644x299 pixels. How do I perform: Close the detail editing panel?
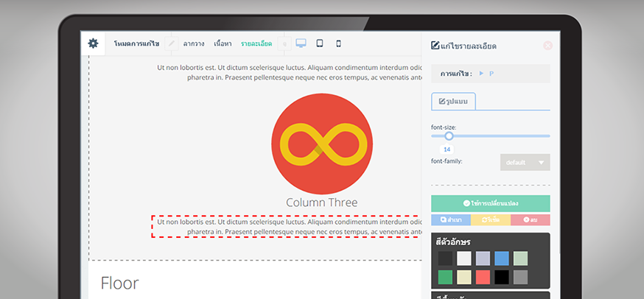coord(547,46)
